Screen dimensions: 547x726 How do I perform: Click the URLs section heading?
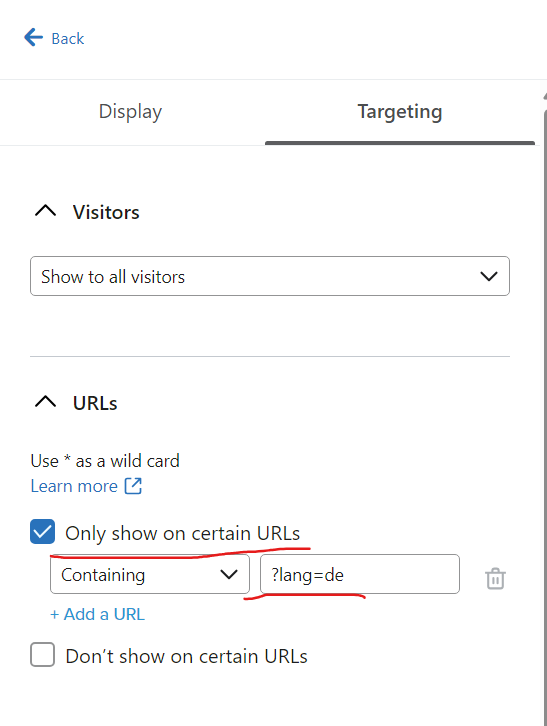tap(95, 403)
